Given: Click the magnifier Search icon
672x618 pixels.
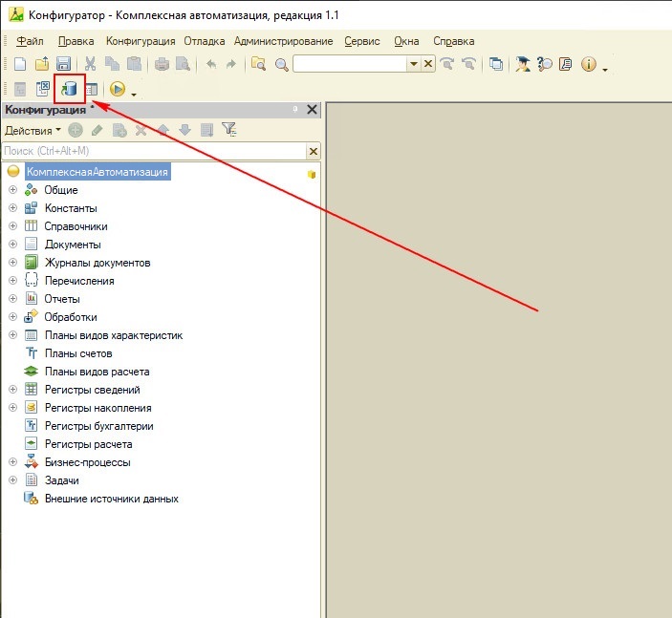Looking at the screenshot, I should click(282, 65).
